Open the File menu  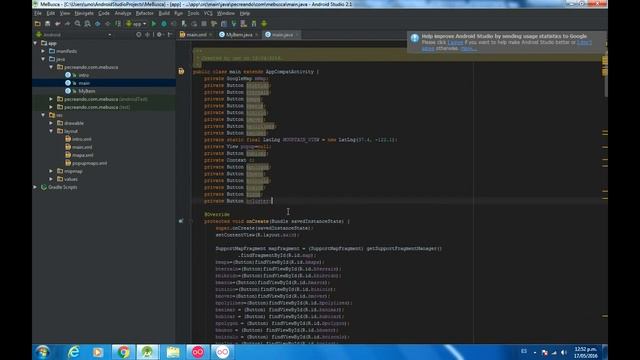(x=38, y=13)
